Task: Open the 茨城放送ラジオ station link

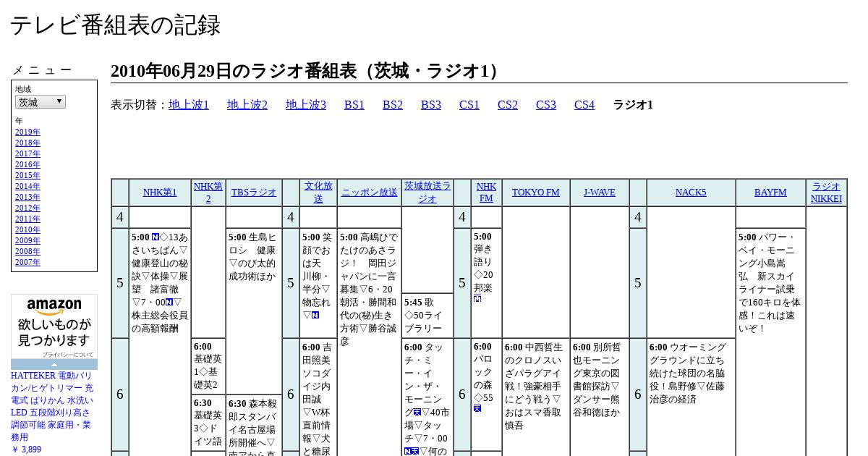Action: coord(427,193)
